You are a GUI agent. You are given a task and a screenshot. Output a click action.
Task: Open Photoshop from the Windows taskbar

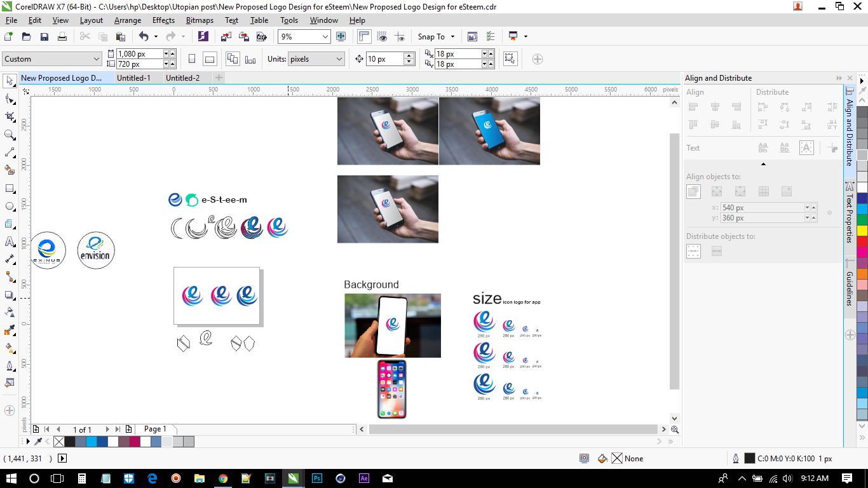[316, 478]
